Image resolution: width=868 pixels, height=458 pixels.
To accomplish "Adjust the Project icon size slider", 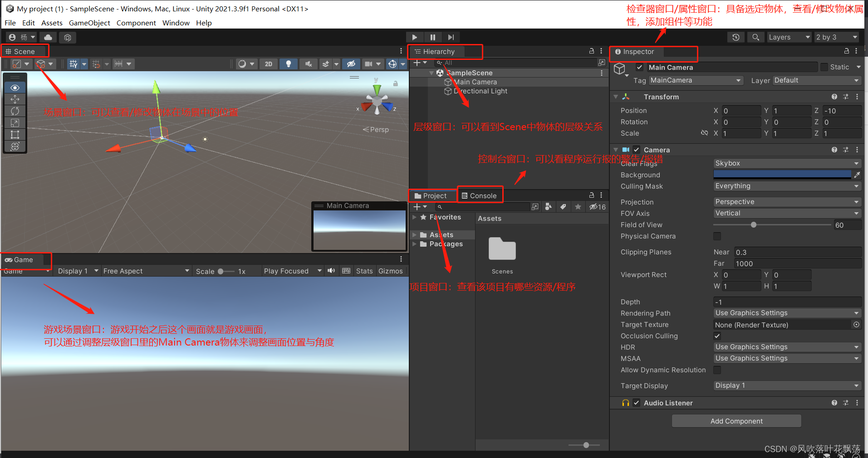I will tap(586, 445).
